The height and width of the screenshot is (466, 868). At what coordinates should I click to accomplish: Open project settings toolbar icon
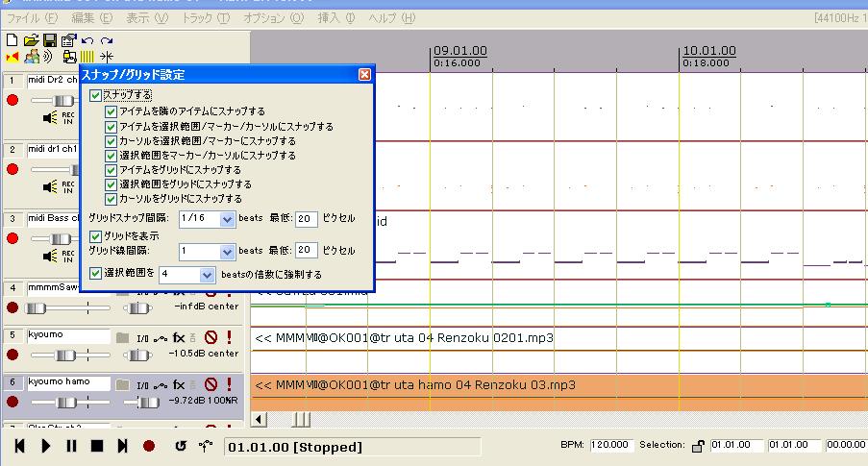pyautogui.click(x=68, y=39)
